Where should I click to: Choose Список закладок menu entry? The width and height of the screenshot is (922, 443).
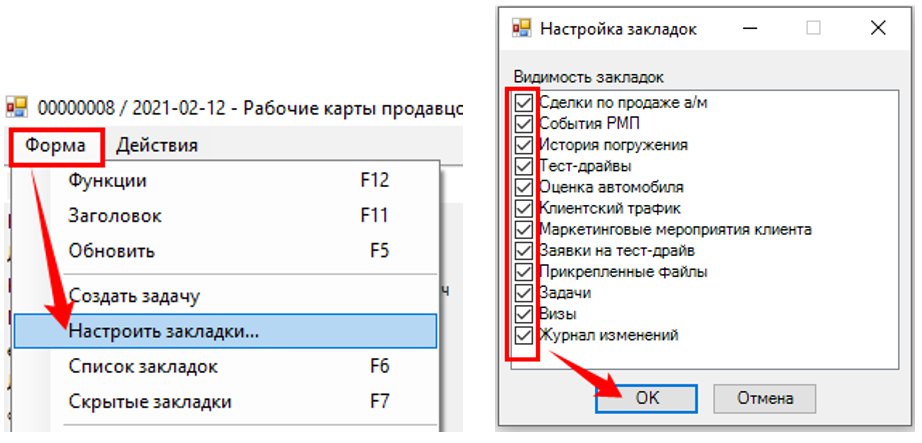click(x=143, y=366)
